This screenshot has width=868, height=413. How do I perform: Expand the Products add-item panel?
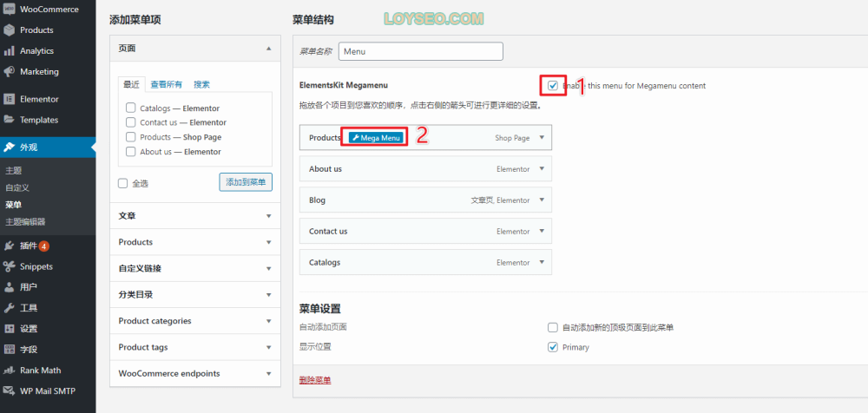tap(268, 242)
